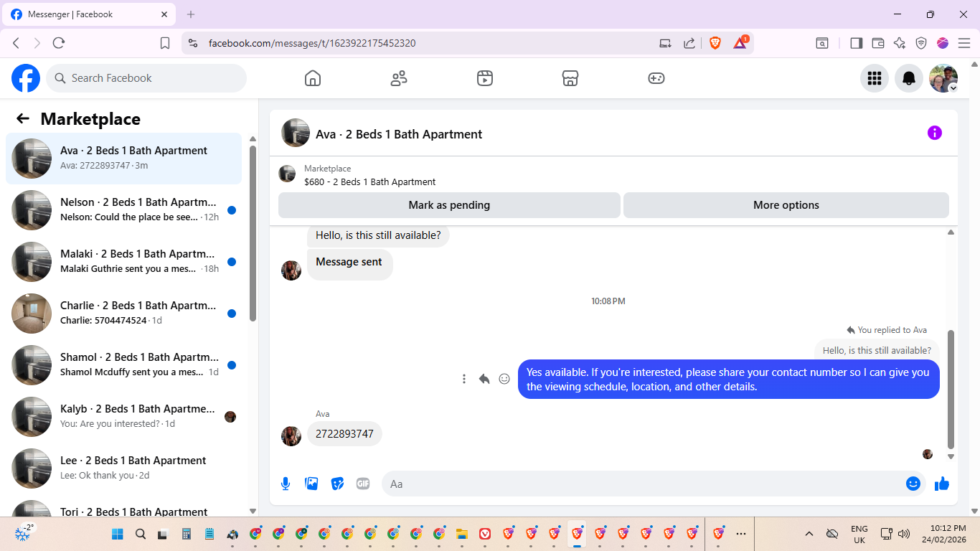
Task: Select Ava's conversation in the list
Action: 123,159
